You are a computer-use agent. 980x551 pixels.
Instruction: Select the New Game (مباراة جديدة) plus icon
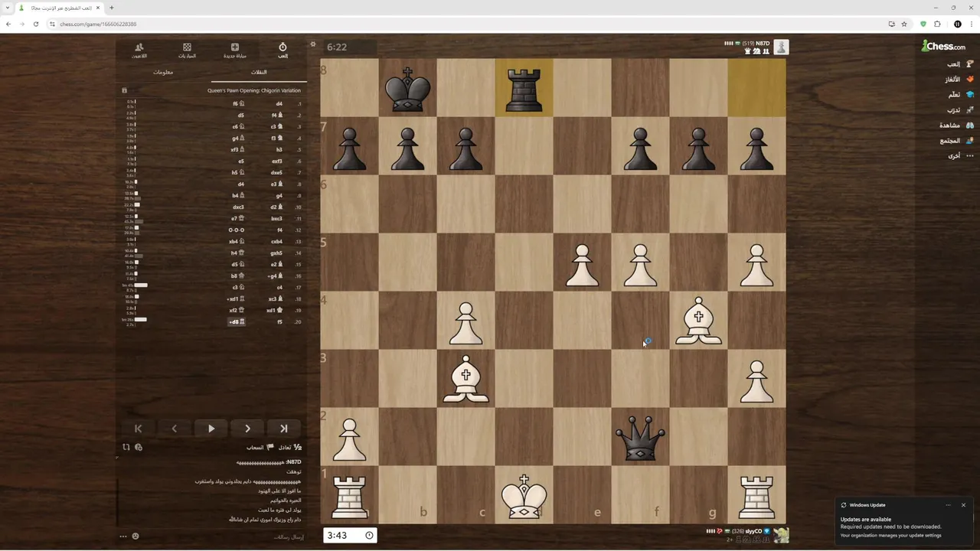pyautogui.click(x=234, y=51)
